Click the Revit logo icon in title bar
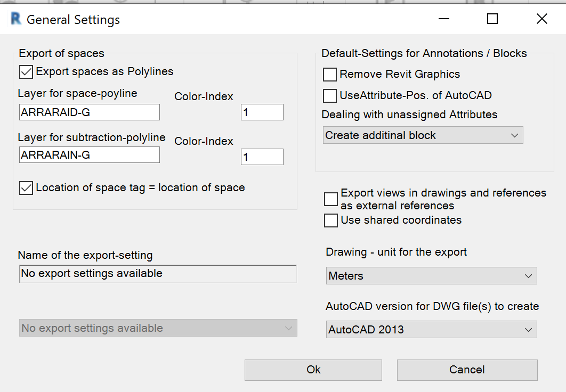This screenshot has height=392, width=566. coord(15,20)
